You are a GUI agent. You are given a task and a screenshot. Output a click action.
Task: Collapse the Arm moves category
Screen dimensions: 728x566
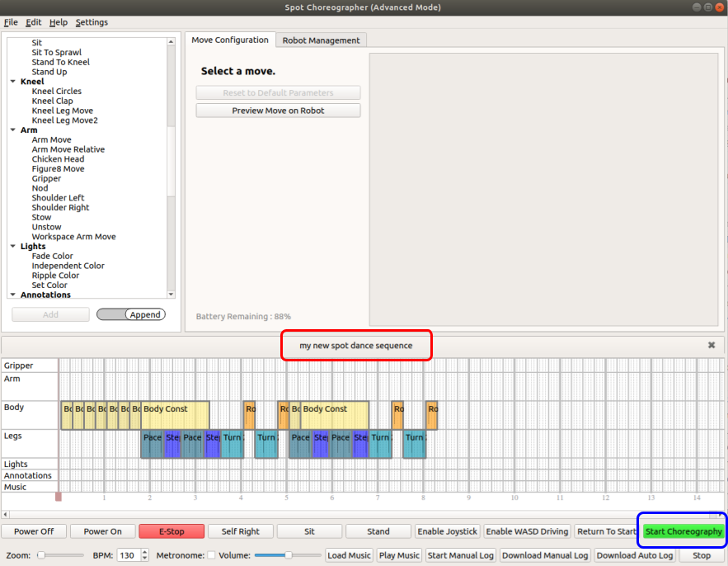[13, 130]
